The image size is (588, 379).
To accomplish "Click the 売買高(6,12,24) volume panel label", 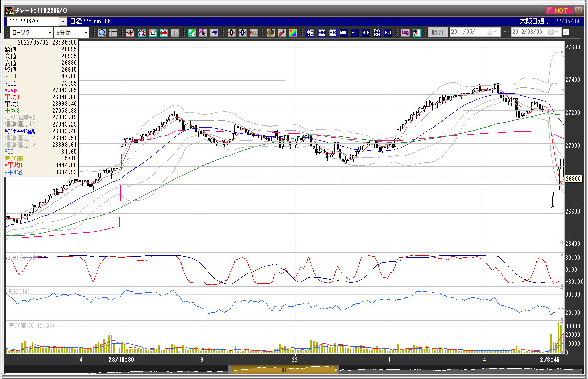I will pos(31,326).
